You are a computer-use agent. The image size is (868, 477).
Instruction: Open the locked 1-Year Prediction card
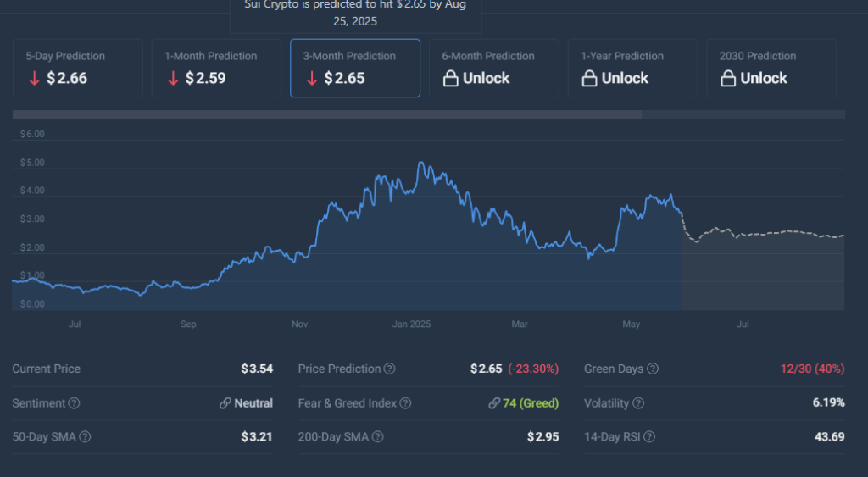pyautogui.click(x=632, y=68)
